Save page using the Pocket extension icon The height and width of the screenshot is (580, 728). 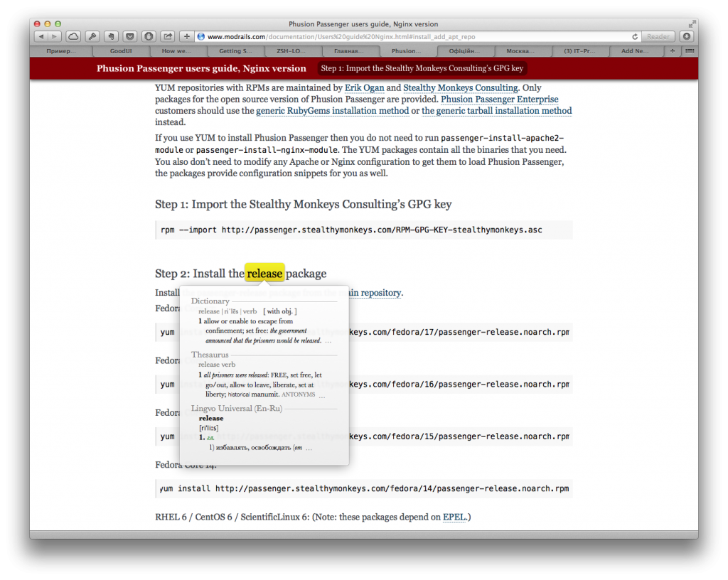coord(129,36)
